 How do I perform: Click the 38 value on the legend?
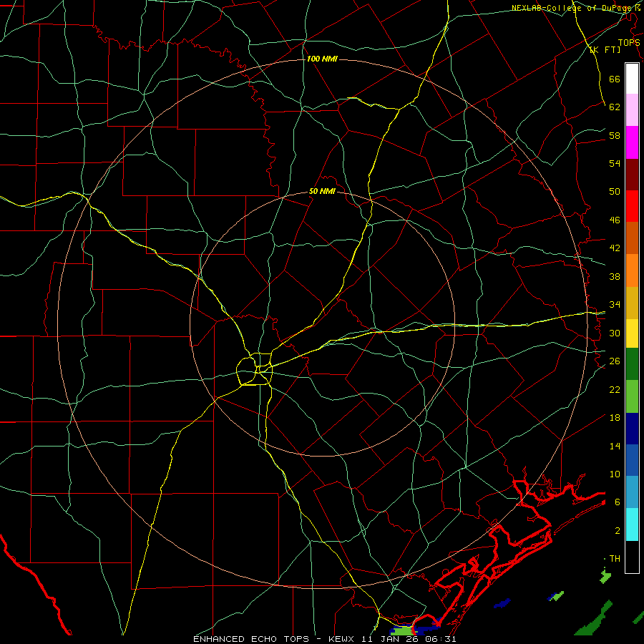point(615,276)
